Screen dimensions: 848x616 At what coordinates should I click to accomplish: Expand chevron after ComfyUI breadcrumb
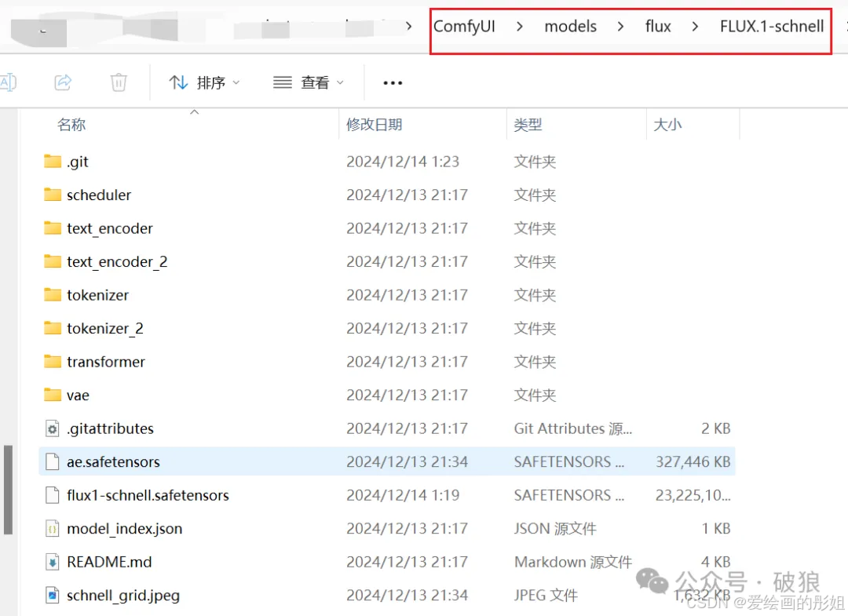[520, 26]
